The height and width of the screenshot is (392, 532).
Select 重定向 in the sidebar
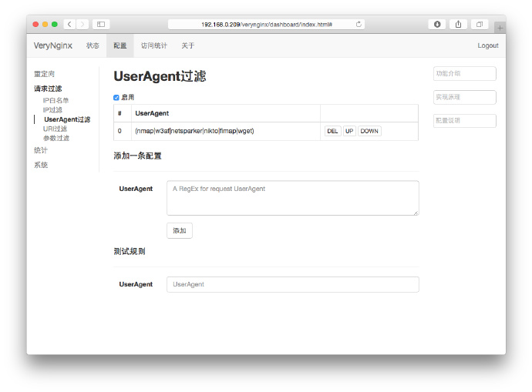coord(44,74)
